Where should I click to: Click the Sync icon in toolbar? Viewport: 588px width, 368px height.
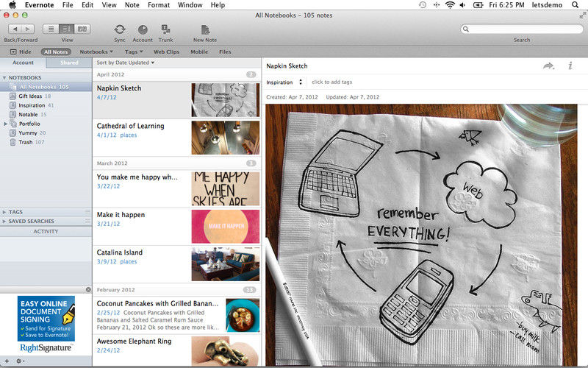pyautogui.click(x=120, y=29)
